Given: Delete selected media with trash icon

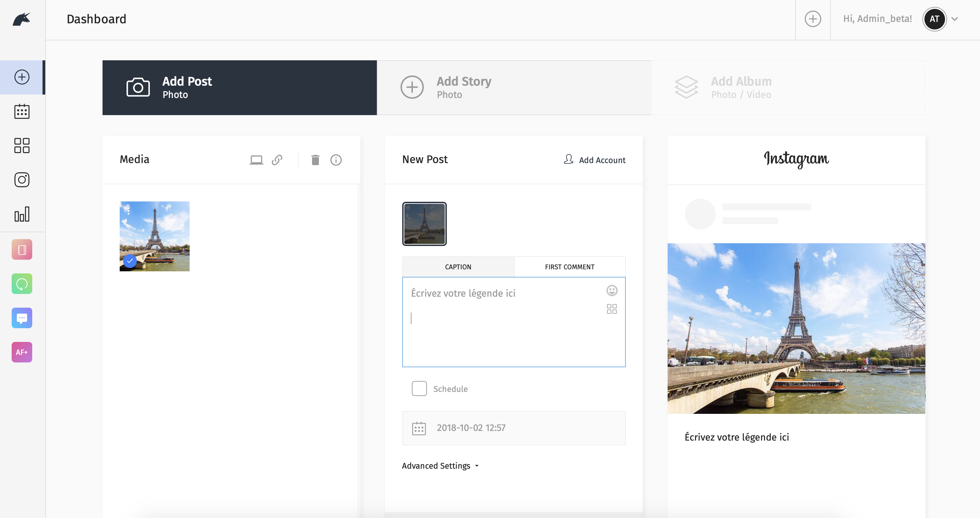Looking at the screenshot, I should coord(315,160).
